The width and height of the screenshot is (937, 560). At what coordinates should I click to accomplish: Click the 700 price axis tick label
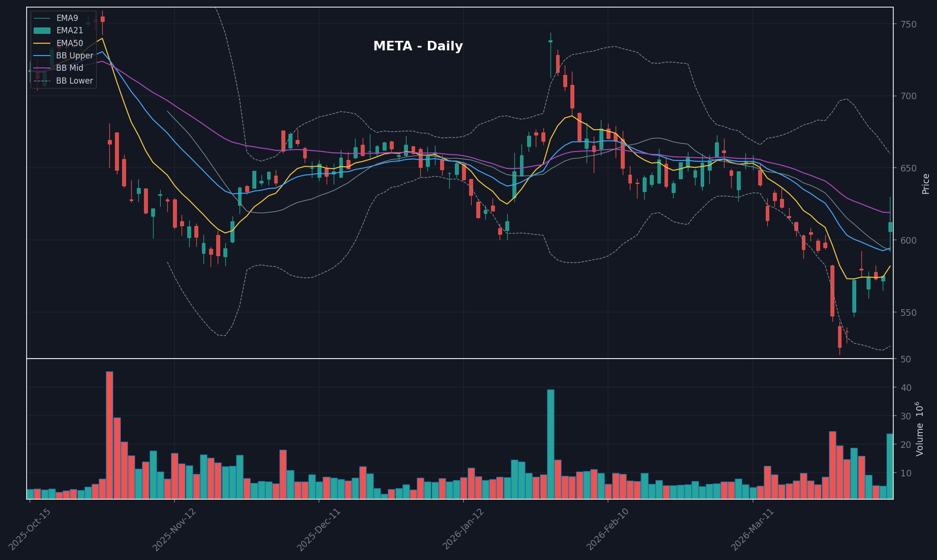tap(908, 96)
